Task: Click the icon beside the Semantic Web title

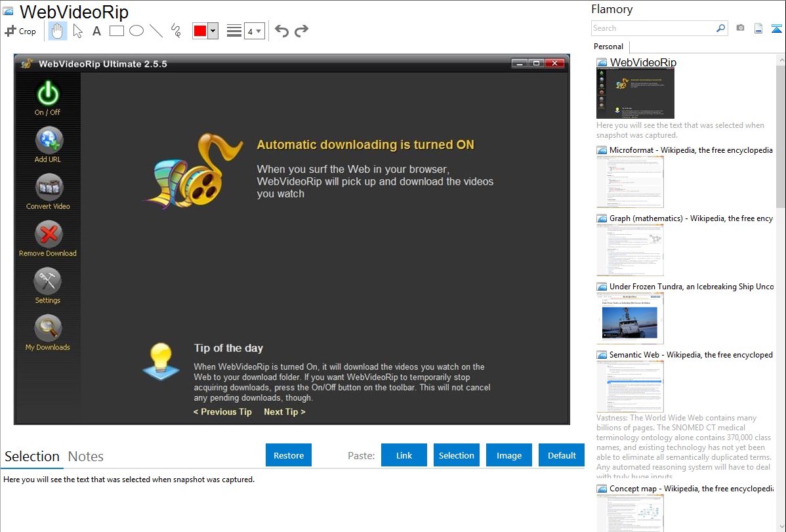Action: click(x=602, y=355)
